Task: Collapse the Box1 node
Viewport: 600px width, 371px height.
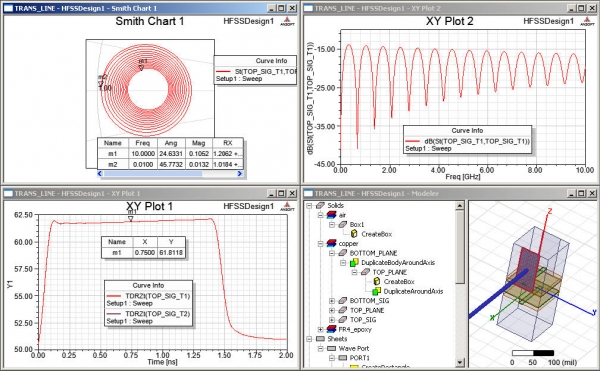Action: 332,225
